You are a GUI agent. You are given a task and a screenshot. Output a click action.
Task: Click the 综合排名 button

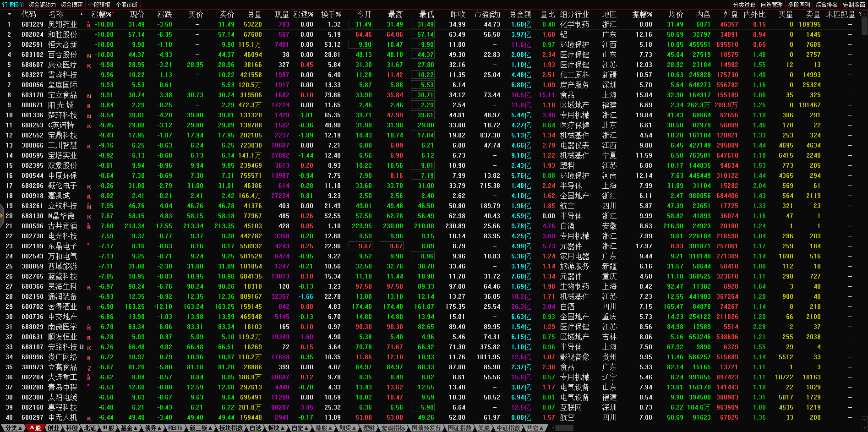[826, 5]
